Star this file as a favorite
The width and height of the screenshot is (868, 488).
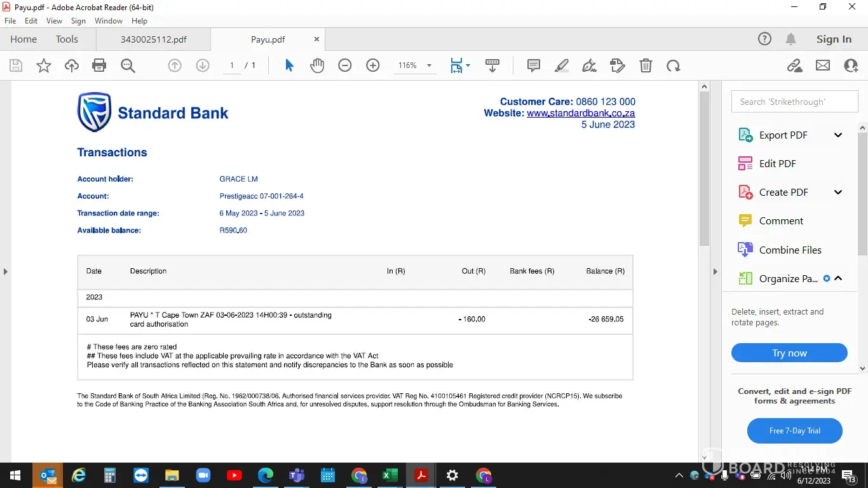(44, 65)
